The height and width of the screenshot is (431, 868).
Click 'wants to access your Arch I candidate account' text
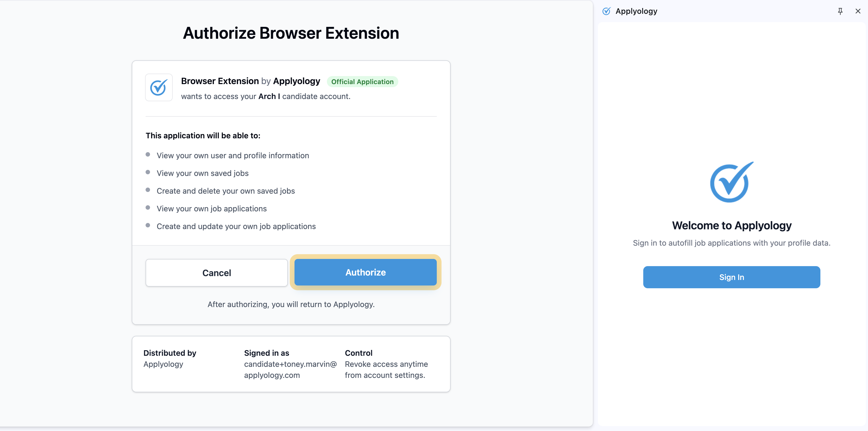point(265,96)
